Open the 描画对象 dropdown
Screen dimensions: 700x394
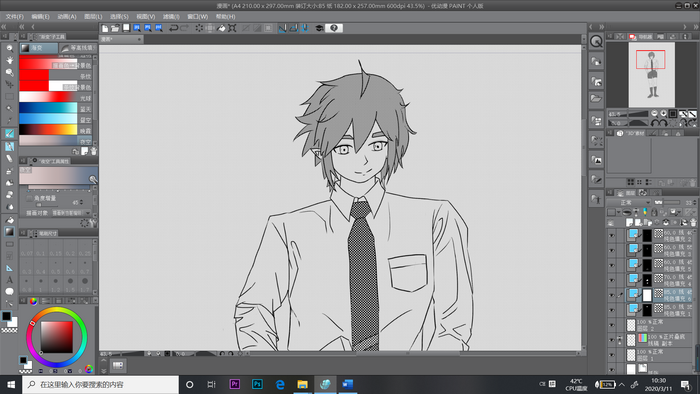pos(71,213)
